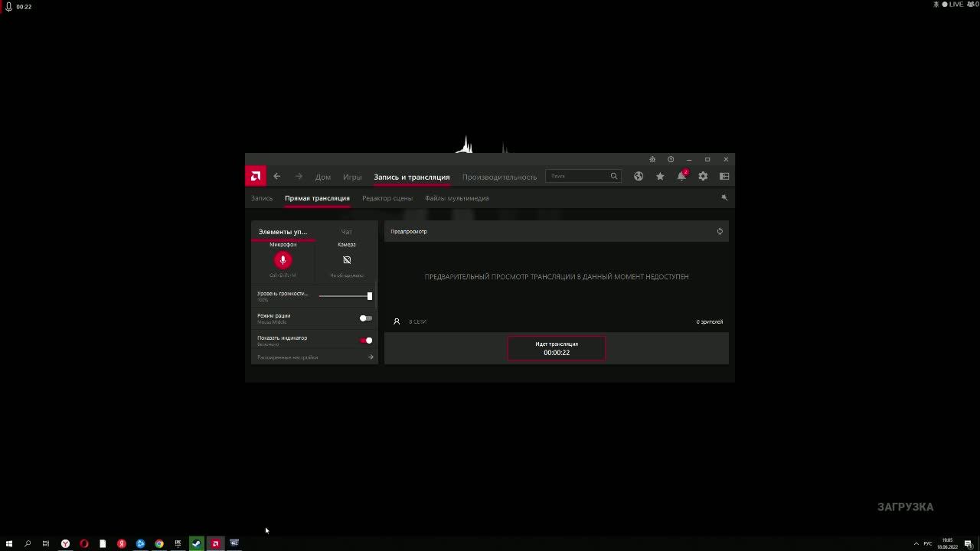This screenshot has width=980, height=551.
Task: Select the Запись и трансляция tab
Action: (412, 177)
